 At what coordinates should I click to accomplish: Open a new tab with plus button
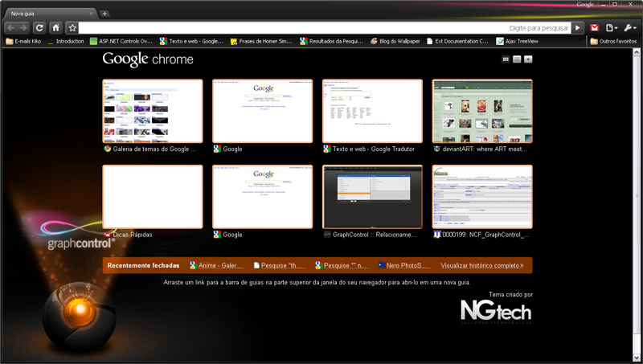[x=104, y=14]
